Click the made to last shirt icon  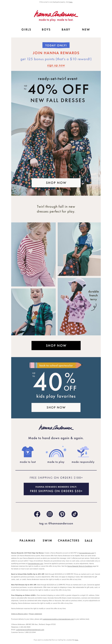tap(28, 452)
